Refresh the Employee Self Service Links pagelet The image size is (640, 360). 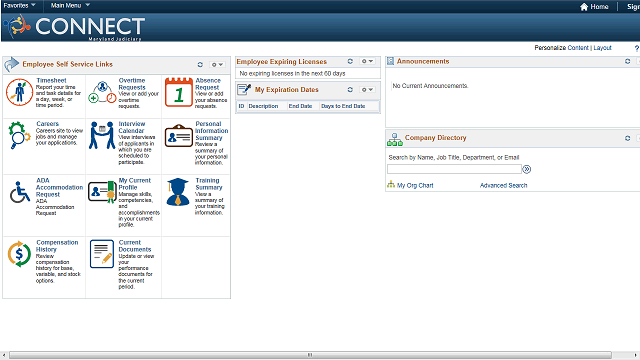click(200, 64)
